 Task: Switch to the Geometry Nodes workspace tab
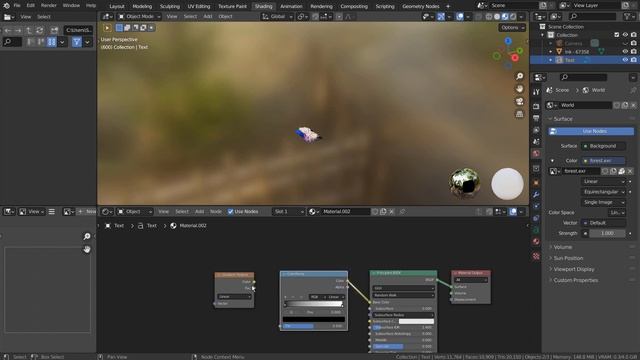(420, 6)
